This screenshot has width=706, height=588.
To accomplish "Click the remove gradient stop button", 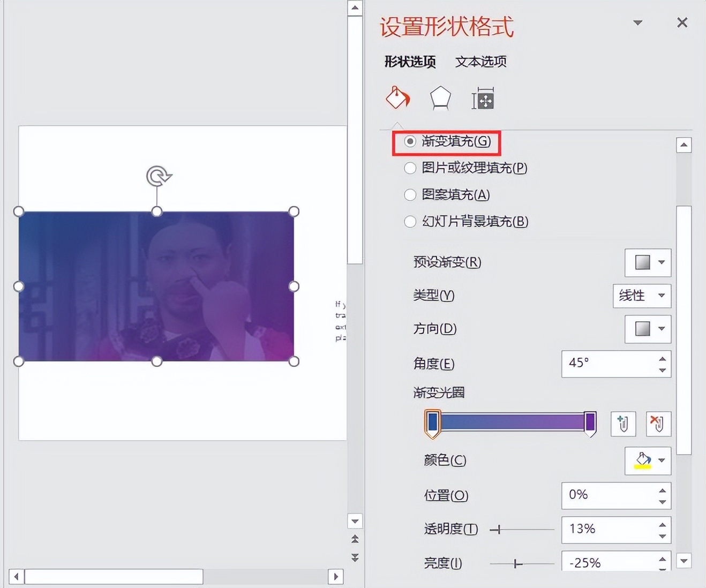I will coord(658,424).
